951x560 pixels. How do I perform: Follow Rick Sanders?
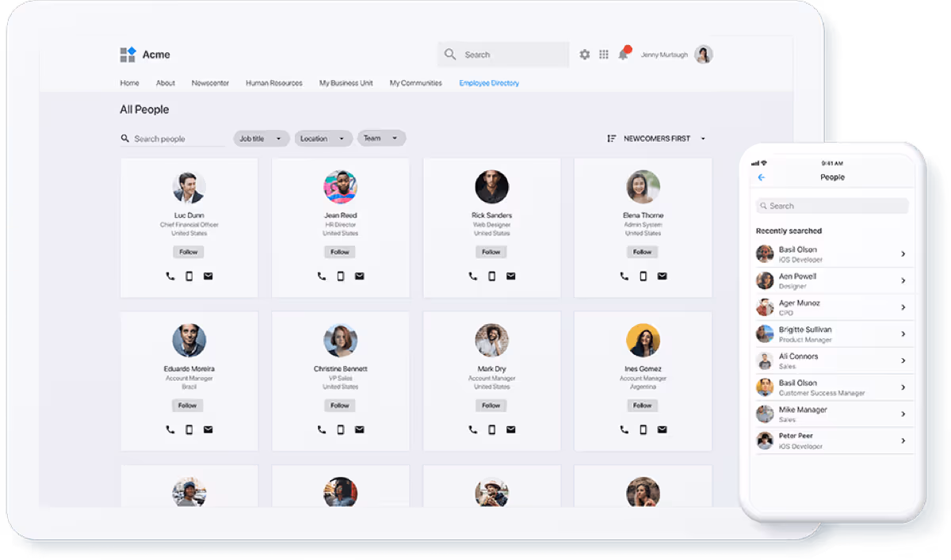click(x=491, y=252)
